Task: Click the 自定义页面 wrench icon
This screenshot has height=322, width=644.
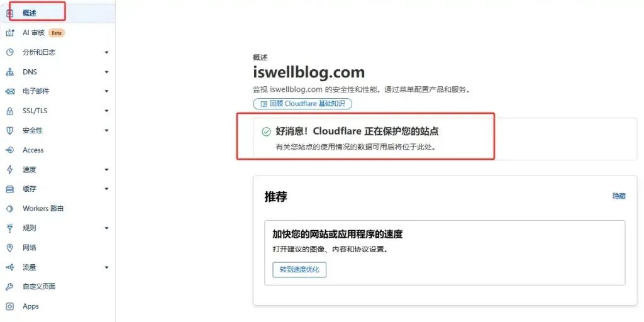Action: click(x=10, y=287)
